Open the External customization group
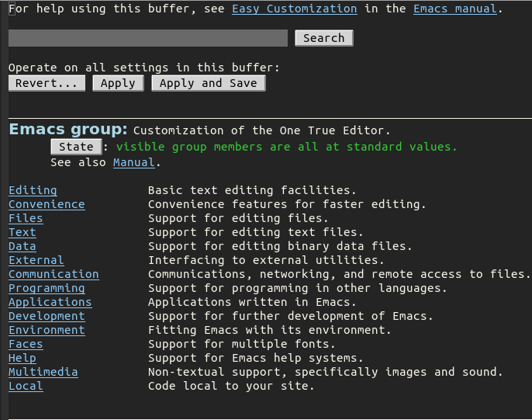This screenshot has height=420, width=532. click(x=36, y=260)
